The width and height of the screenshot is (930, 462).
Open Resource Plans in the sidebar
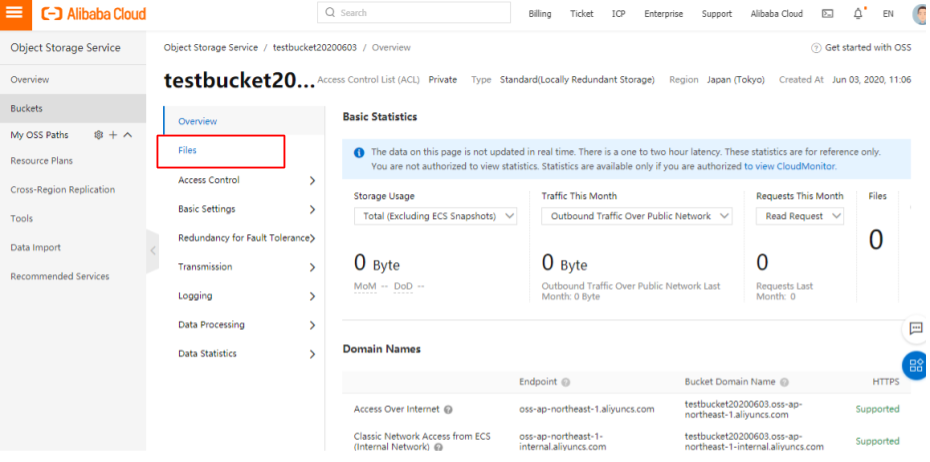pyautogui.click(x=42, y=161)
